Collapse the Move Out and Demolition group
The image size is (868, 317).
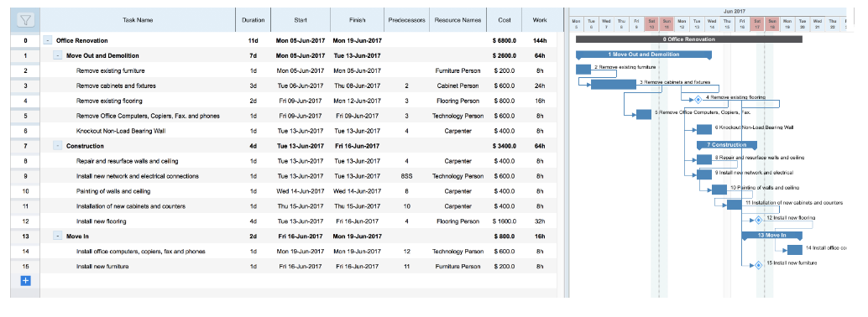[x=58, y=55]
